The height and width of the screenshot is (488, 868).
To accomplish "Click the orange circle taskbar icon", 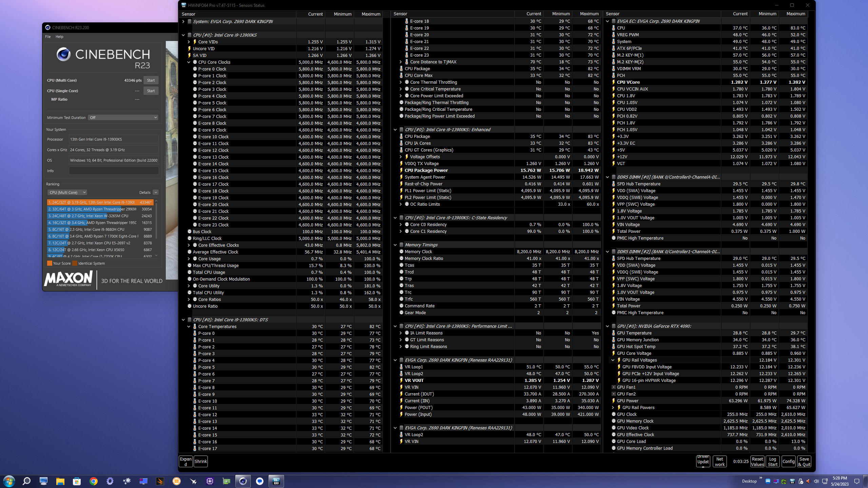I will (x=177, y=481).
